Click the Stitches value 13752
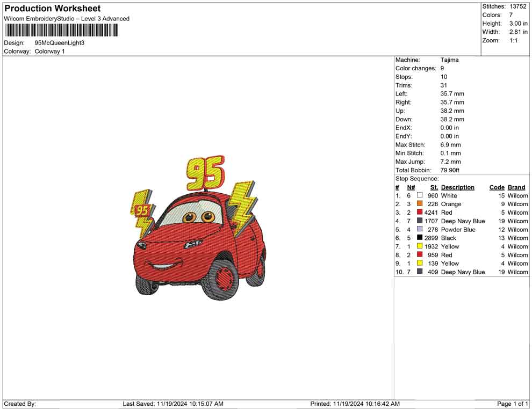Image resolution: width=532 pixels, height=409 pixels. pos(517,6)
